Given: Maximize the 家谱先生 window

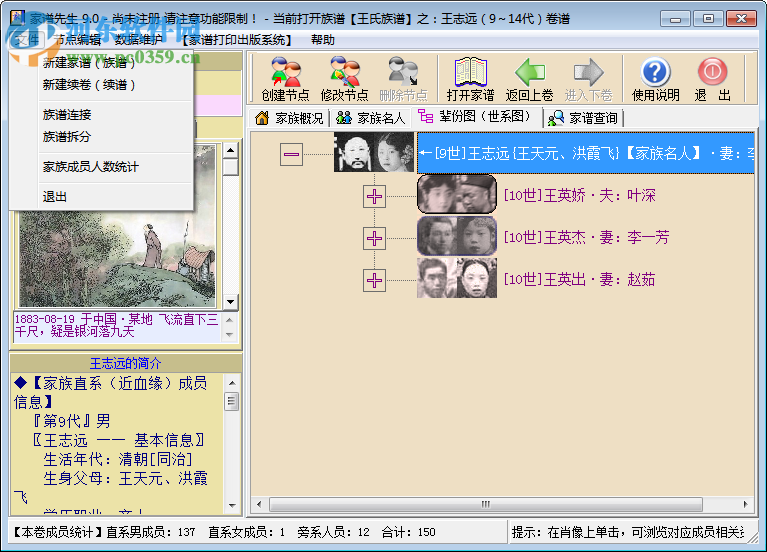Looking at the screenshot, I should coord(708,19).
